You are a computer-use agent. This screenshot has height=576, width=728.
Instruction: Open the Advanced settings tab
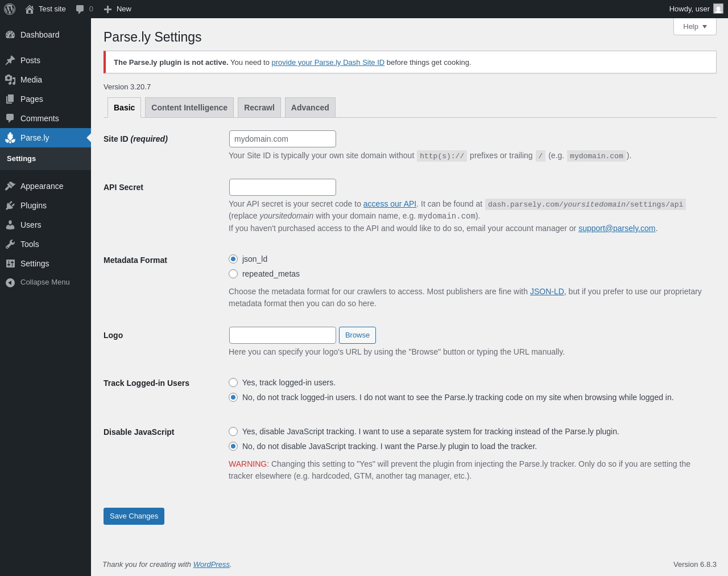310,108
